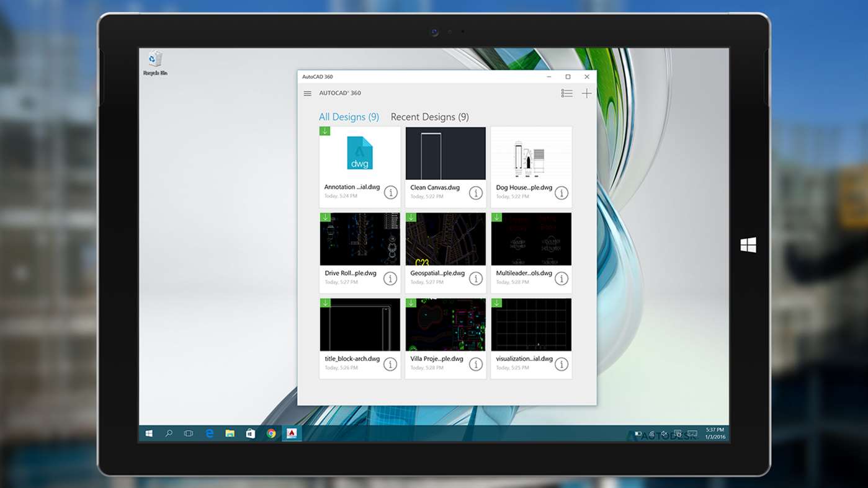
Task: Open the Multileader tools drawing thumbnail
Action: tap(531, 239)
